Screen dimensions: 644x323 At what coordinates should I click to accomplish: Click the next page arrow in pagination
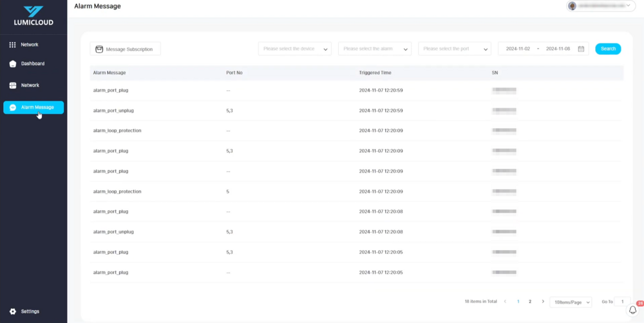point(543,302)
